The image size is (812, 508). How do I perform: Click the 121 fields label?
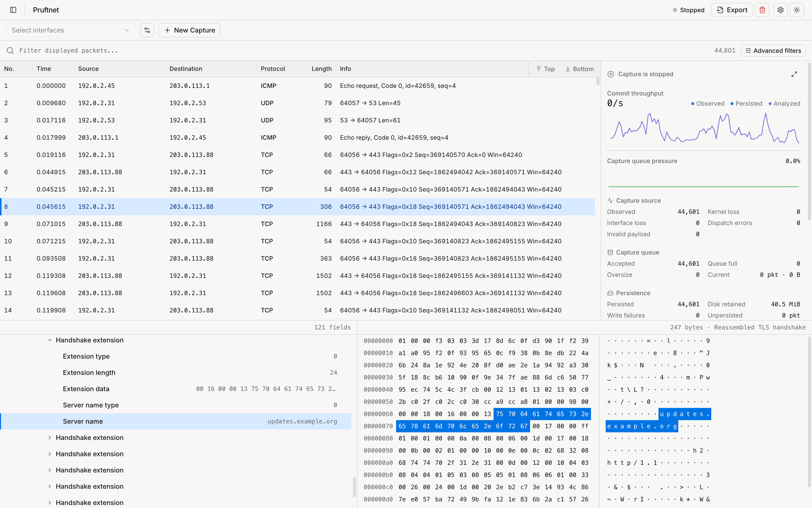(332, 327)
